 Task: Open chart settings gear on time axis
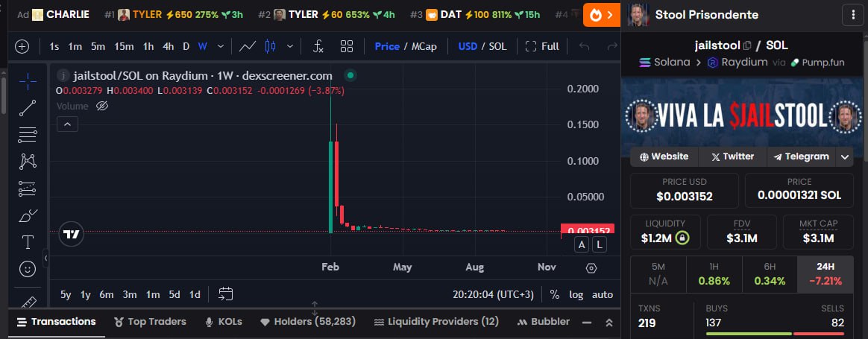591,268
